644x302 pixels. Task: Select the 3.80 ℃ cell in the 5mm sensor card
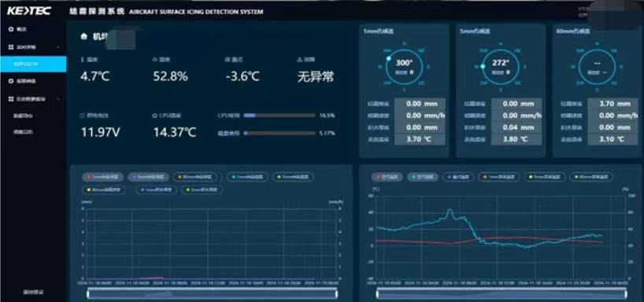click(x=516, y=139)
